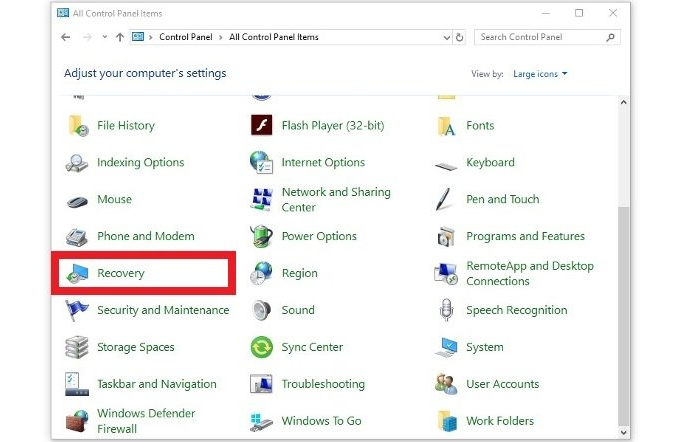Click the Windows To Go USB icon
The height and width of the screenshot is (442, 700).
coord(262,422)
